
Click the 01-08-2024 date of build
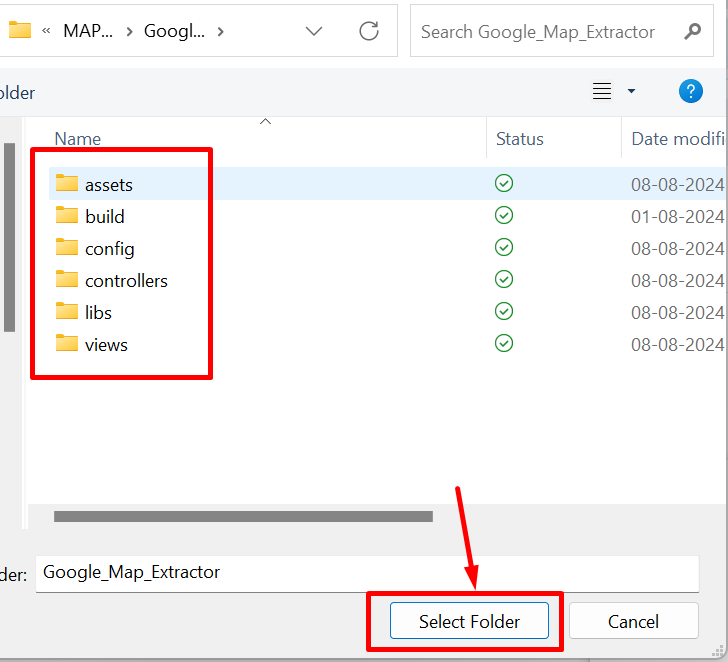click(677, 217)
